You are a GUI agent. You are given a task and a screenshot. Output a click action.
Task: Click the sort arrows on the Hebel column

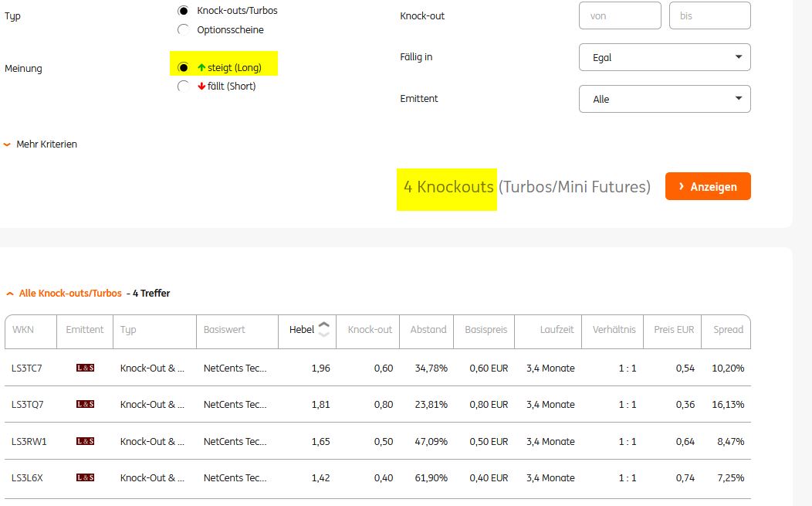click(323, 328)
